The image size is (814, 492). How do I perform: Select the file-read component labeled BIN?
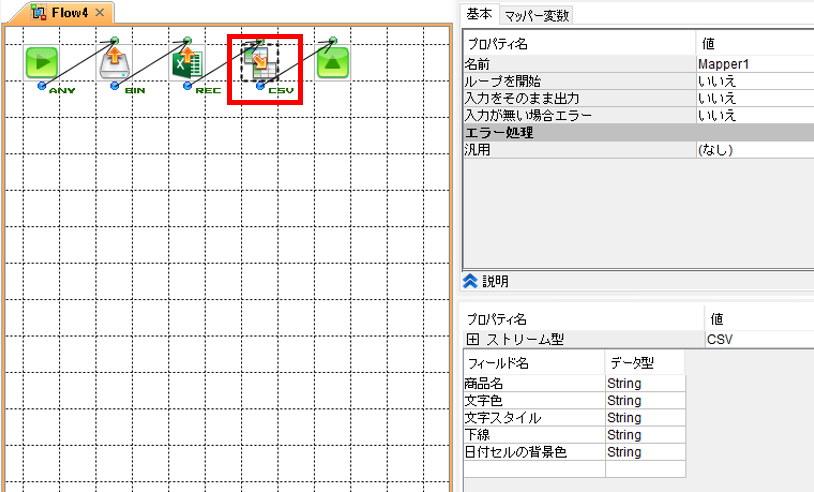click(114, 62)
